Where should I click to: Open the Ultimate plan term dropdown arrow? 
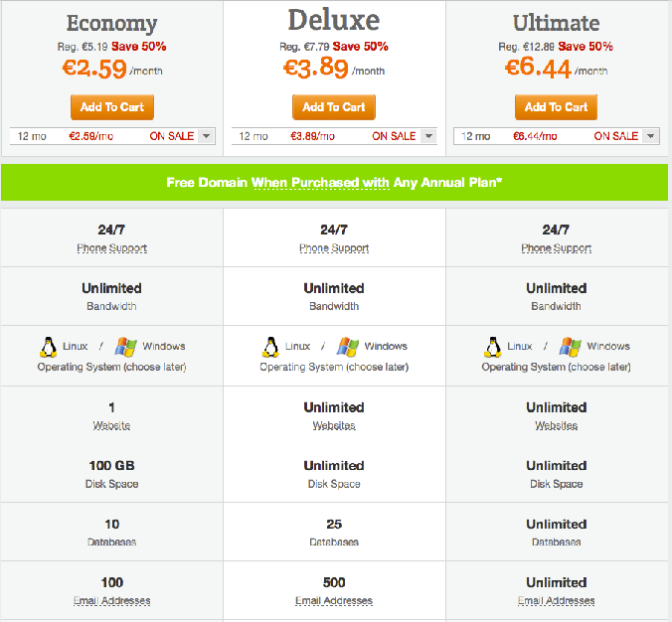pyautogui.click(x=651, y=136)
